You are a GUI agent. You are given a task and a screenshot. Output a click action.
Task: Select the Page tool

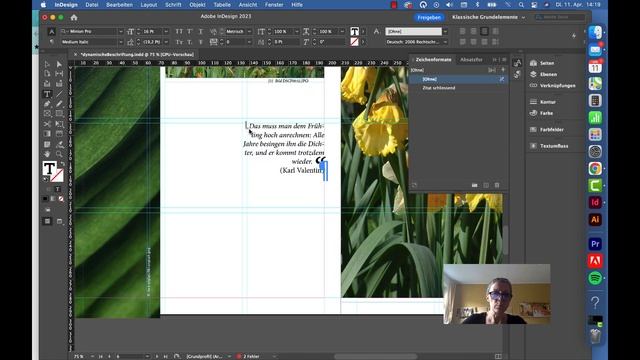pyautogui.click(x=47, y=74)
